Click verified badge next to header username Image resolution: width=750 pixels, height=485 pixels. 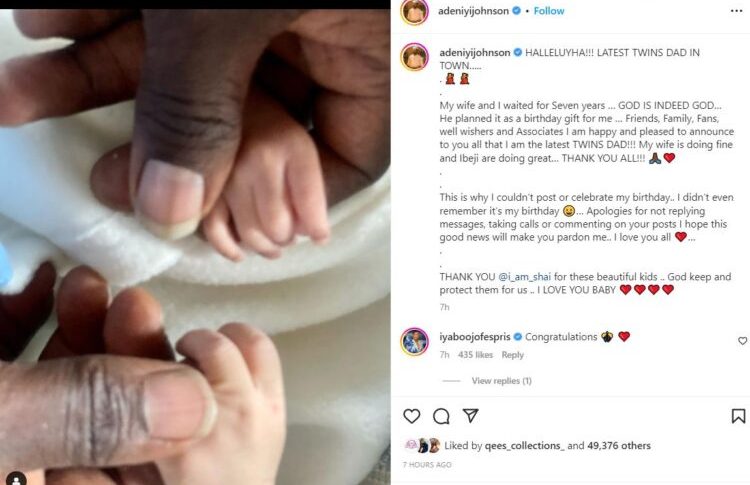coord(517,11)
